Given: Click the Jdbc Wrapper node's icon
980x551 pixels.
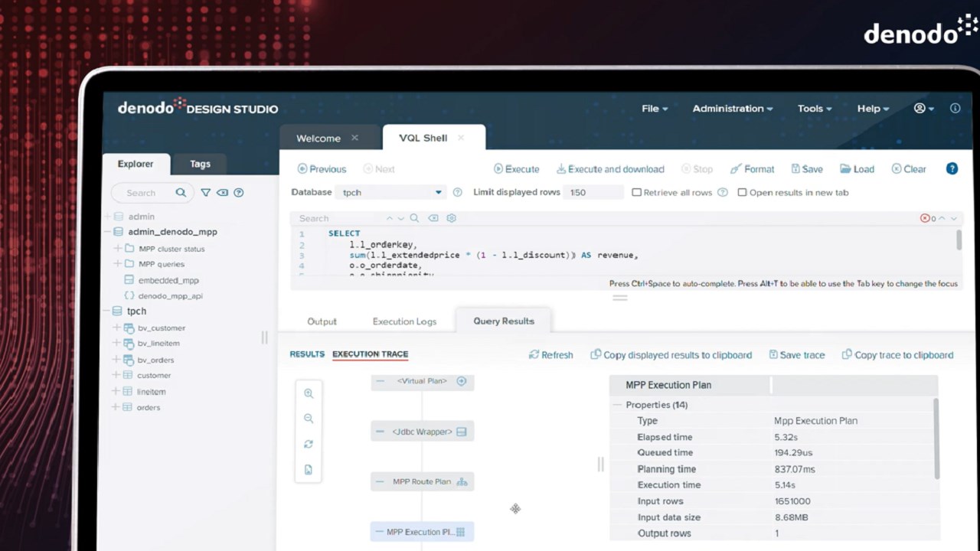Looking at the screenshot, I should point(462,432).
